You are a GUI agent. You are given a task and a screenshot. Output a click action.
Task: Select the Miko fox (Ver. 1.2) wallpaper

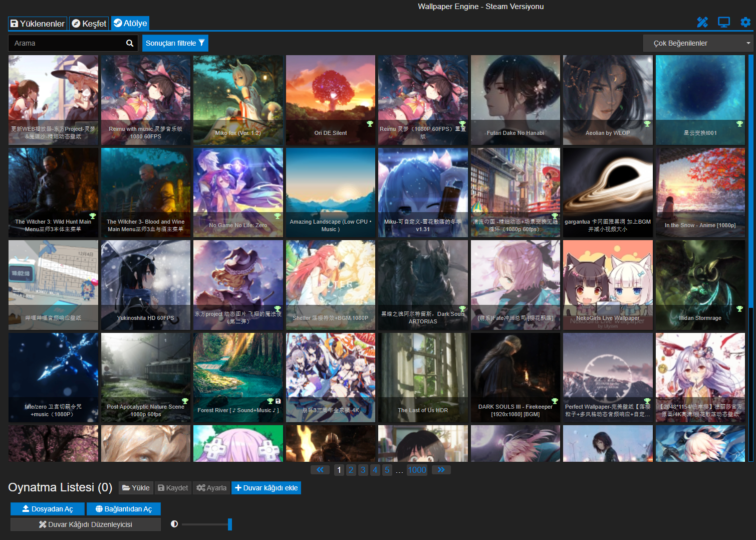pos(238,100)
